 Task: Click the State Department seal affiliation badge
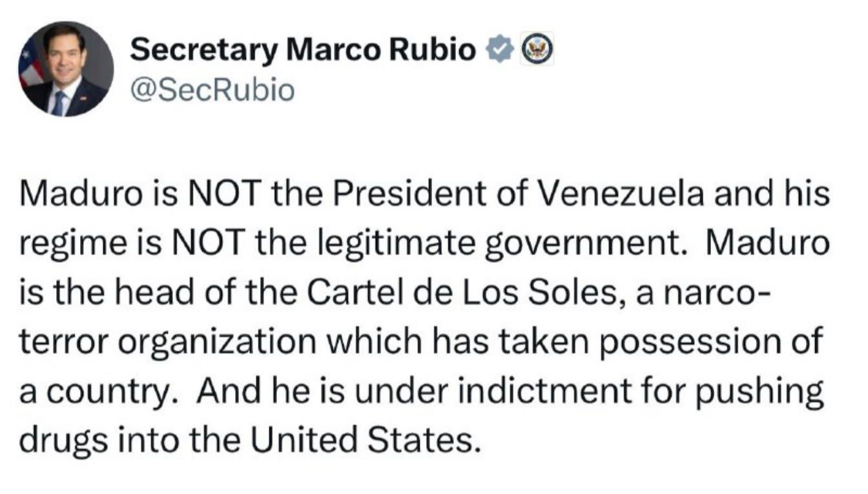(534, 50)
